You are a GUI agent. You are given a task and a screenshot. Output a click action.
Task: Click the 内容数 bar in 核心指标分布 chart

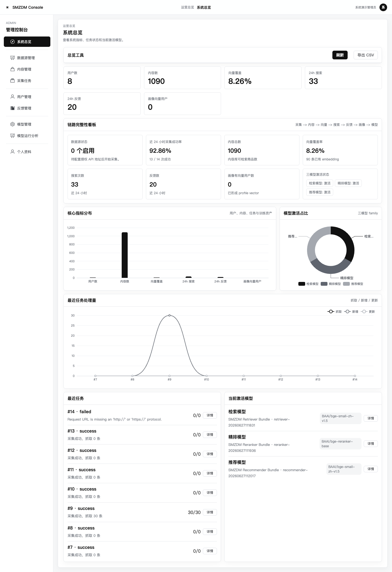click(125, 255)
